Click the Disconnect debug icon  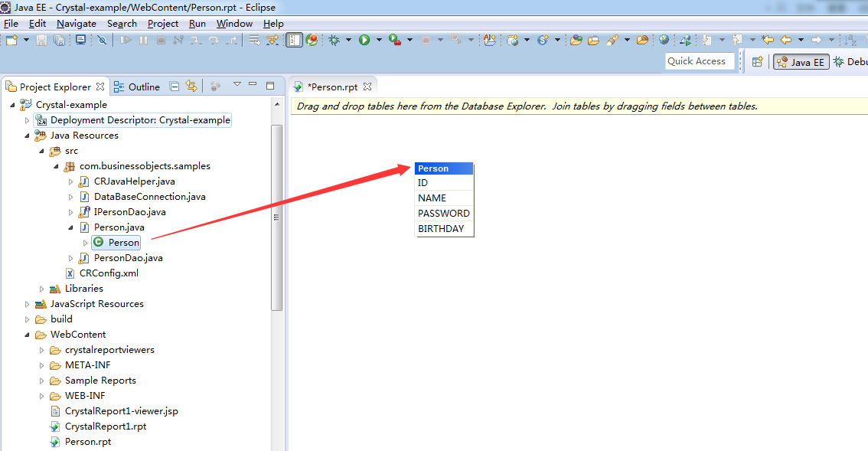[x=178, y=40]
